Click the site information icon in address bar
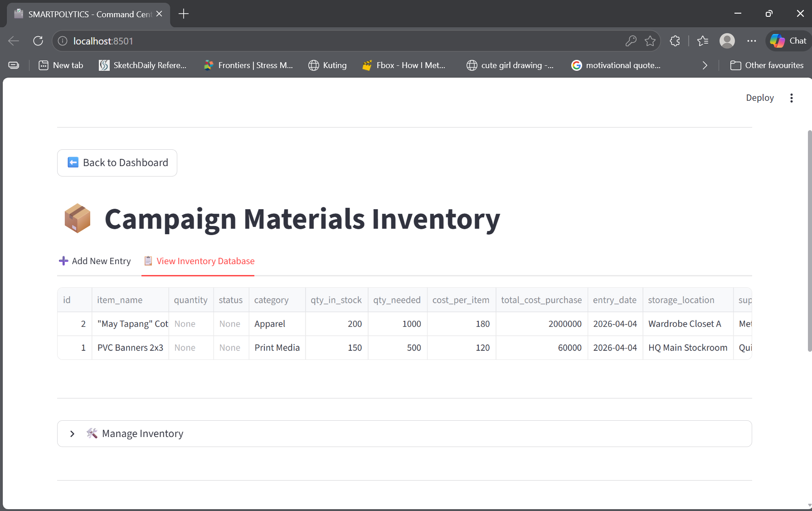Image resolution: width=812 pixels, height=511 pixels. click(x=62, y=41)
